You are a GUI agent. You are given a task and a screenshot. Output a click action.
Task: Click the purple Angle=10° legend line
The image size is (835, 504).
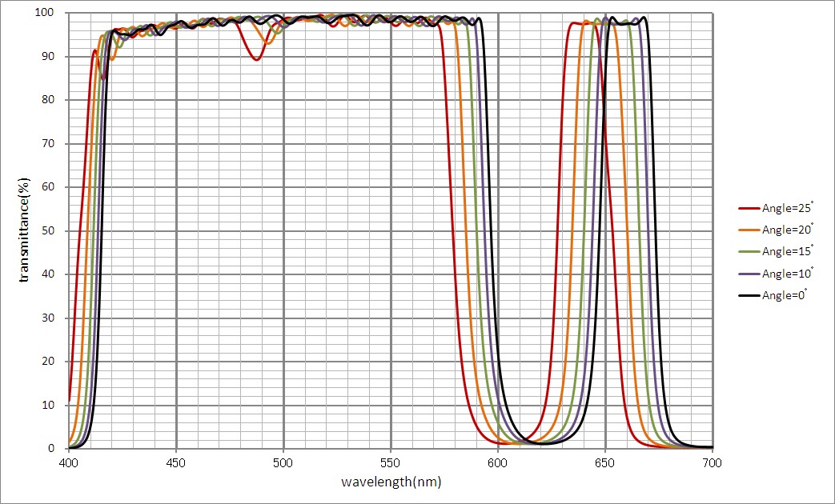coord(748,274)
